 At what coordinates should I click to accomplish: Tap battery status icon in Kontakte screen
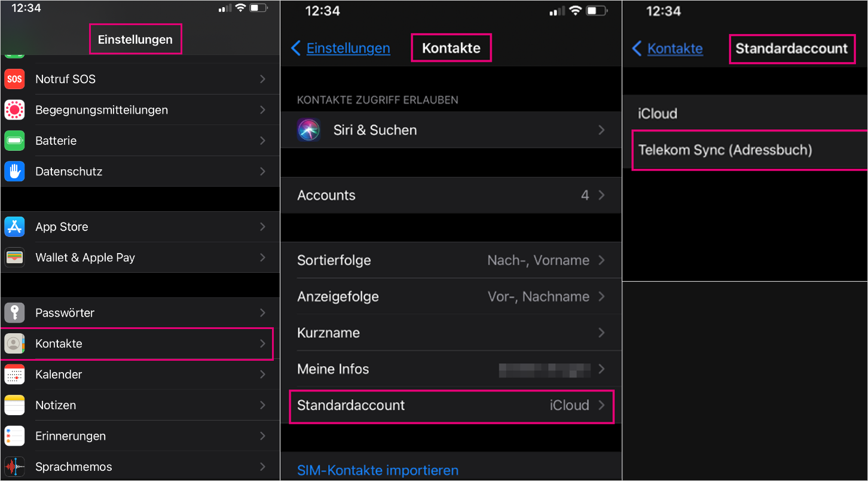click(x=597, y=11)
